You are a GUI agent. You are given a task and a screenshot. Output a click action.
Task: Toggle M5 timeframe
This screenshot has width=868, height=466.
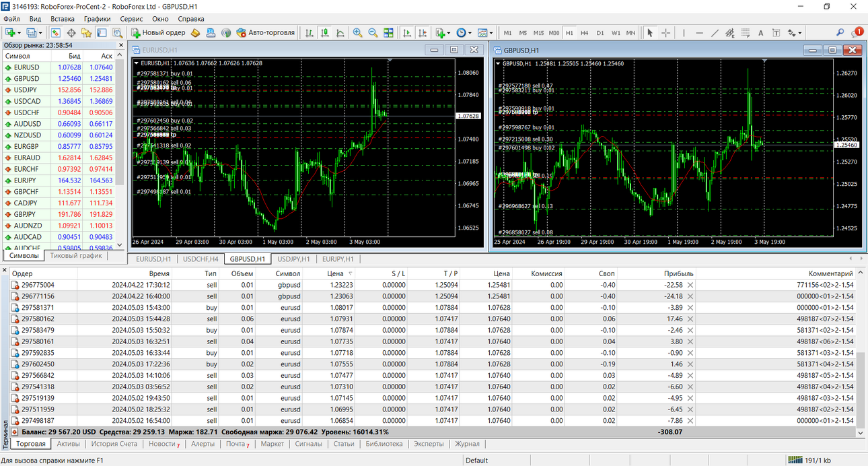(523, 32)
